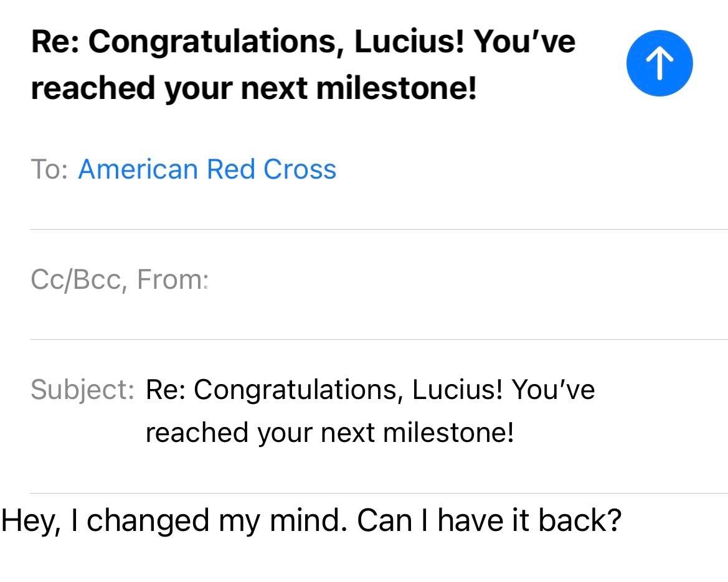
Task: Tap the bold email title heading
Action: pyautogui.click(x=303, y=64)
